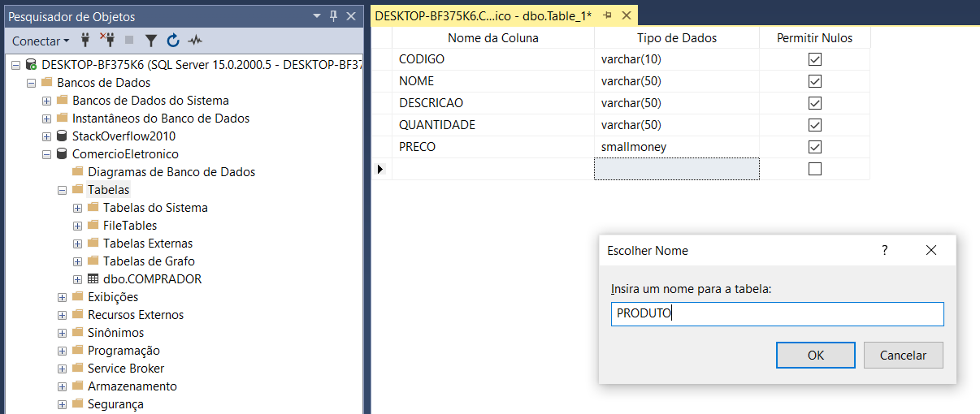The image size is (980, 414).
Task: Click the Exibições folder icon
Action: (77, 296)
